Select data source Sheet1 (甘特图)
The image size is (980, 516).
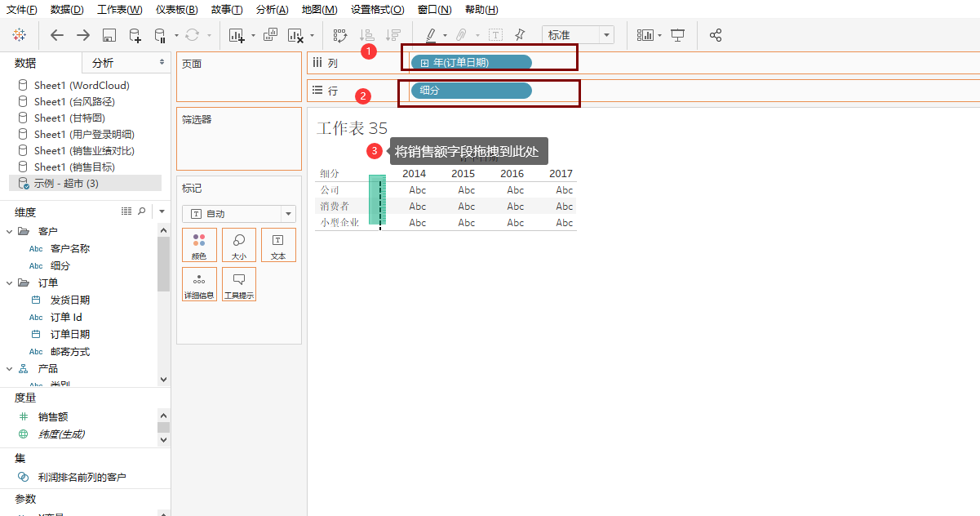69,118
